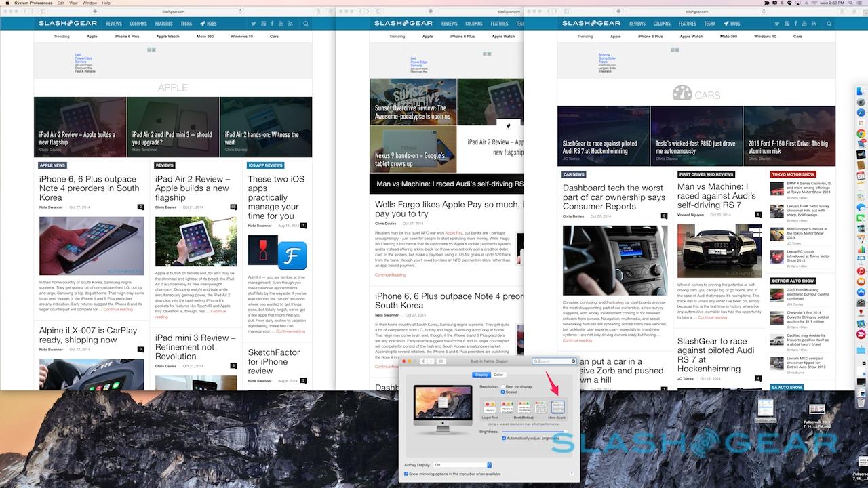Open Window menu in menu bar
The height and width of the screenshot is (488, 868).
[90, 3]
